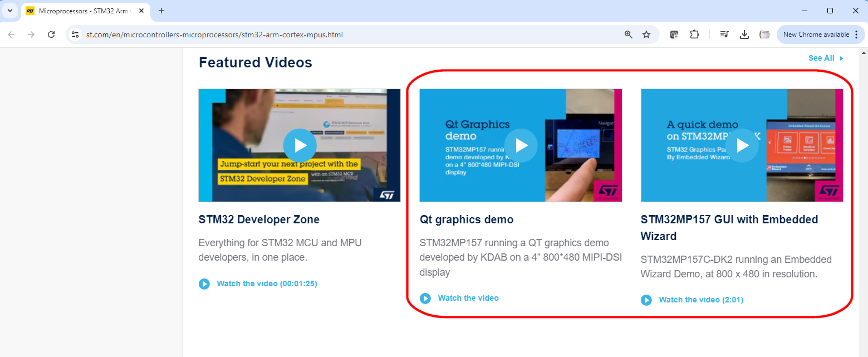This screenshot has width=868, height=357.
Task: Click the STM32MP157 Embedded Wizard video thumbnail
Action: tap(742, 145)
